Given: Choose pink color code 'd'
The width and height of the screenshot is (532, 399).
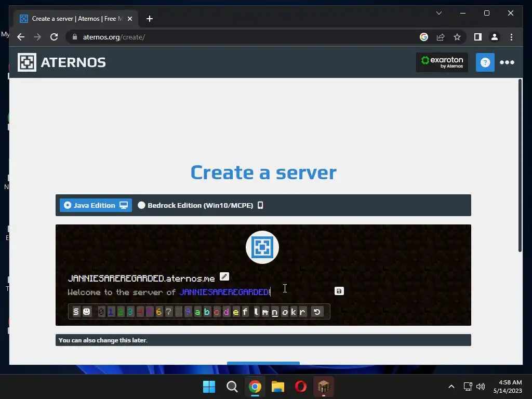Looking at the screenshot, I should 227,312.
